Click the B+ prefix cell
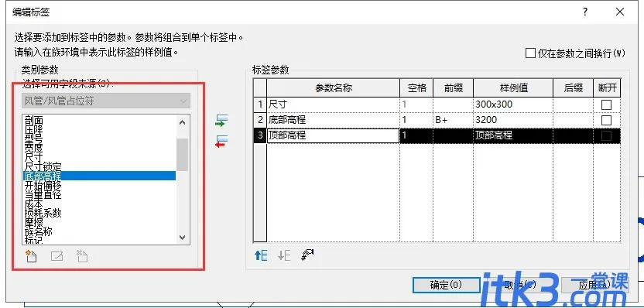Image resolution: width=644 pixels, height=308 pixels. tap(453, 120)
